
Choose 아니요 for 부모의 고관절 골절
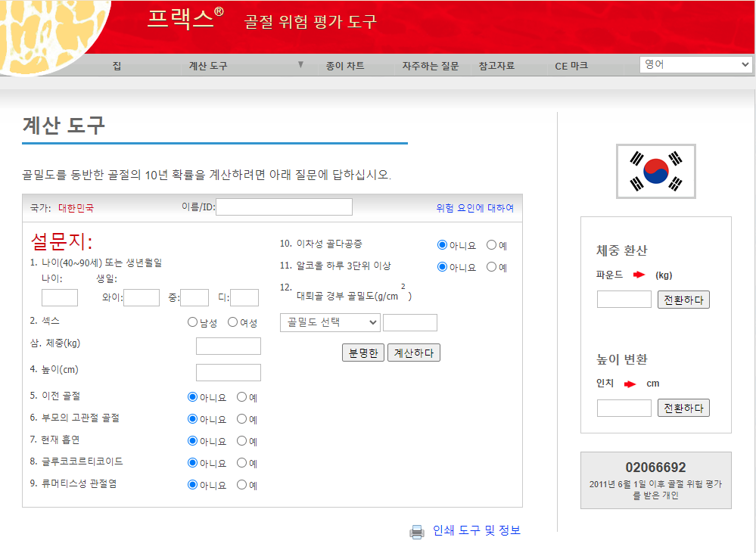(x=192, y=419)
